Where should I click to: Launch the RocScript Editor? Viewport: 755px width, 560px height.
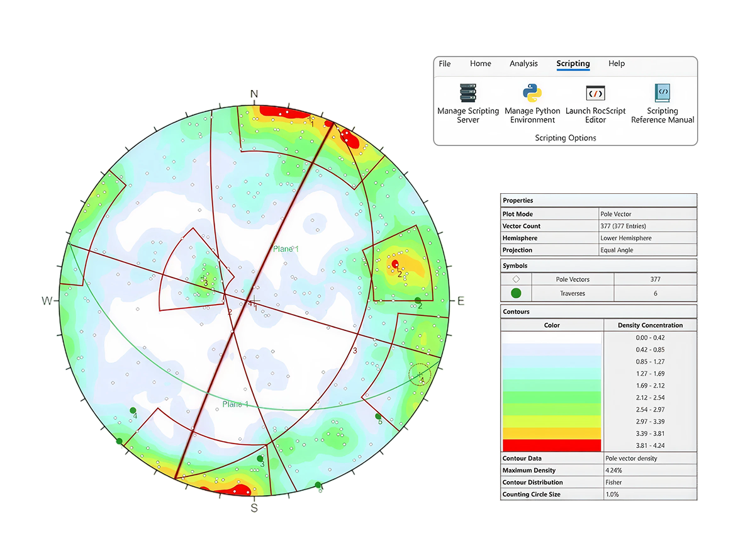pyautogui.click(x=595, y=94)
